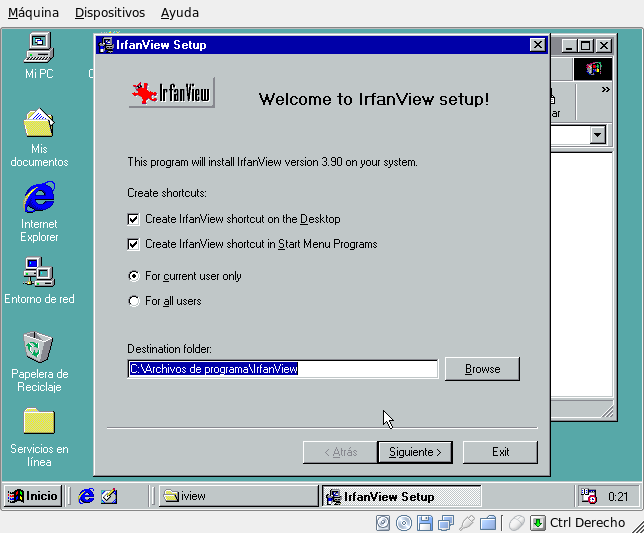This screenshot has height=533, width=644.
Task: Click the task scheduler tray icon
Action: click(x=588, y=496)
